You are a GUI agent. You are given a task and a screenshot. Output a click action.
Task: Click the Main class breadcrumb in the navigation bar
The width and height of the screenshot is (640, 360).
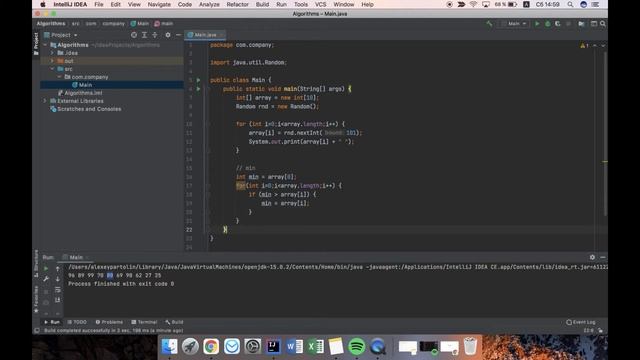(x=140, y=24)
